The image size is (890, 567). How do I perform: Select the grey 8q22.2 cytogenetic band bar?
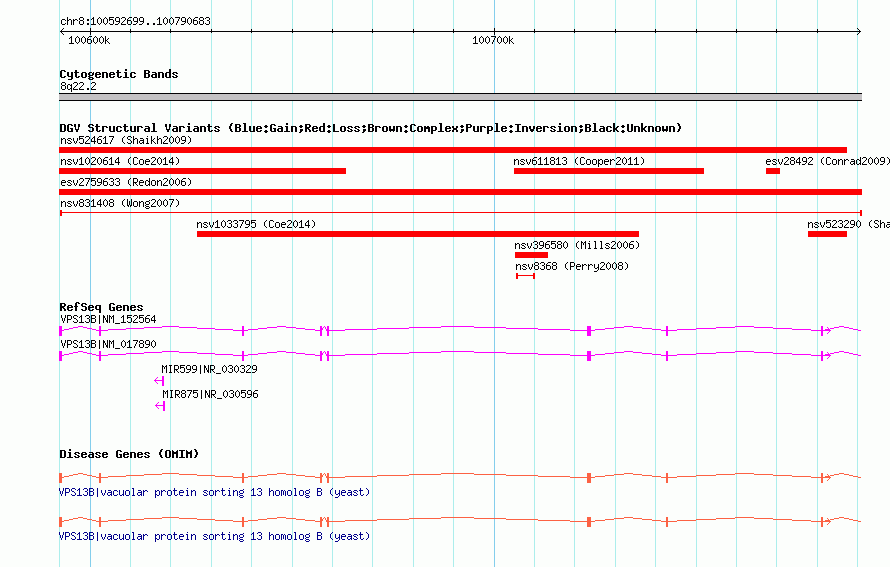point(460,97)
